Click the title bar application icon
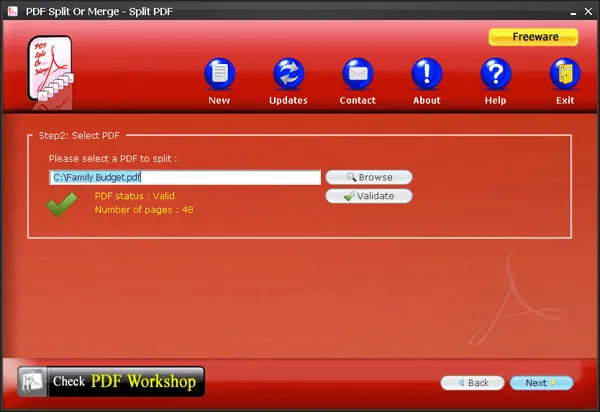 coord(13,11)
